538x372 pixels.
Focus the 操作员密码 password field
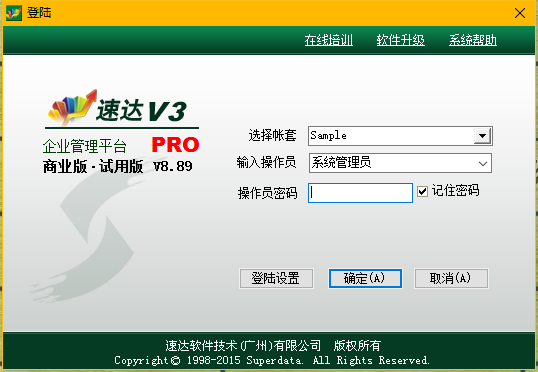coord(360,193)
